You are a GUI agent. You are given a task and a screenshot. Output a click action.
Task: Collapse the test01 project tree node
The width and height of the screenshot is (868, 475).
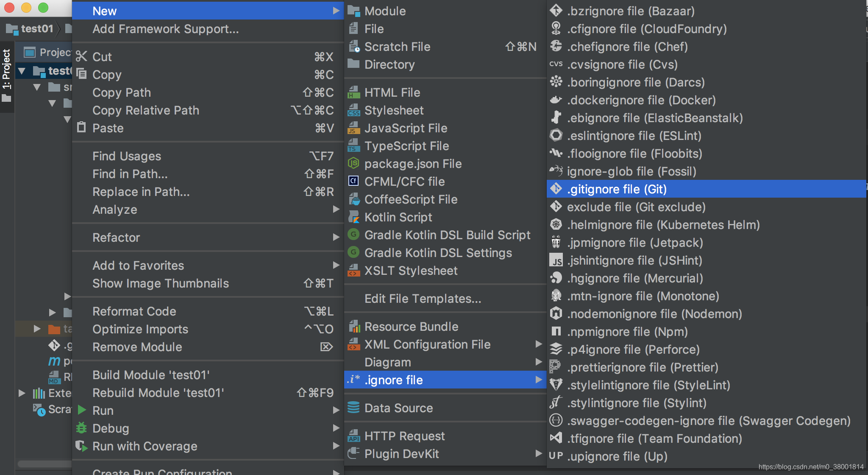[x=22, y=71]
